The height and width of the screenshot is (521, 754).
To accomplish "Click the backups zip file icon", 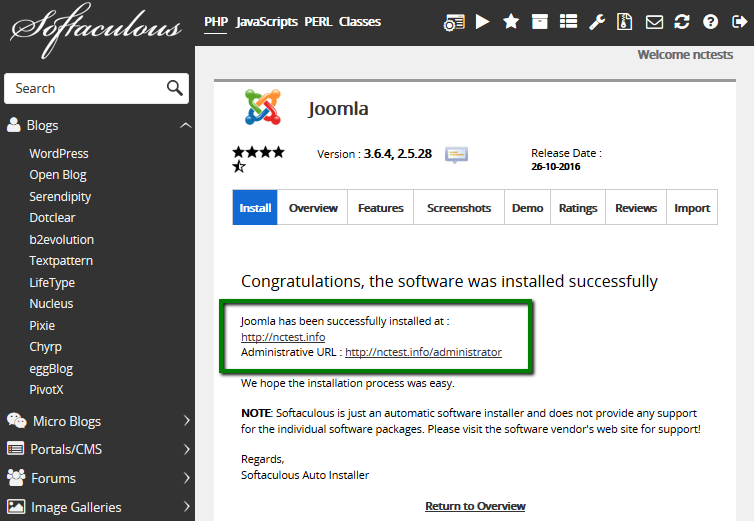I will coord(625,22).
